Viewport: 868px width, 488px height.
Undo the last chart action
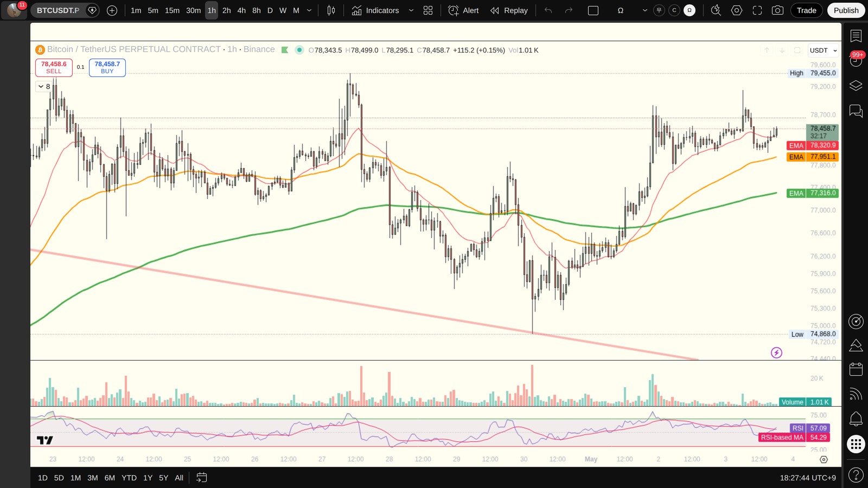548,10
